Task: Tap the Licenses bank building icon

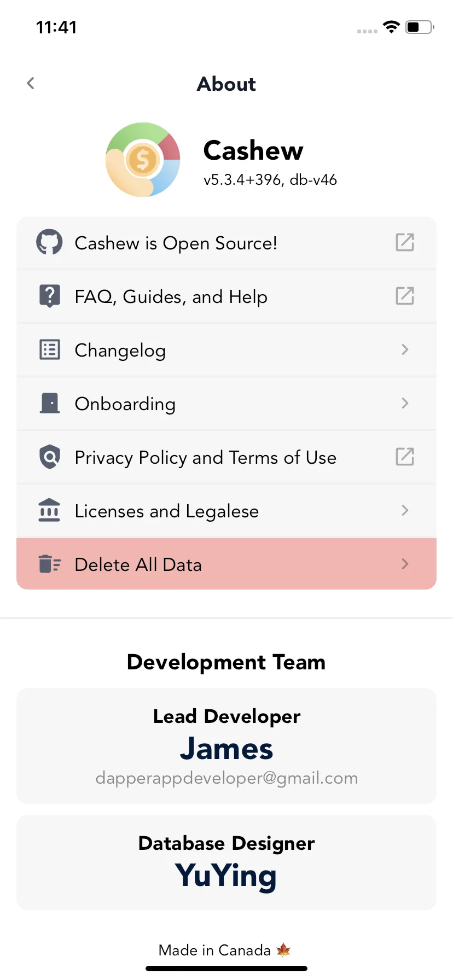Action: 49,510
